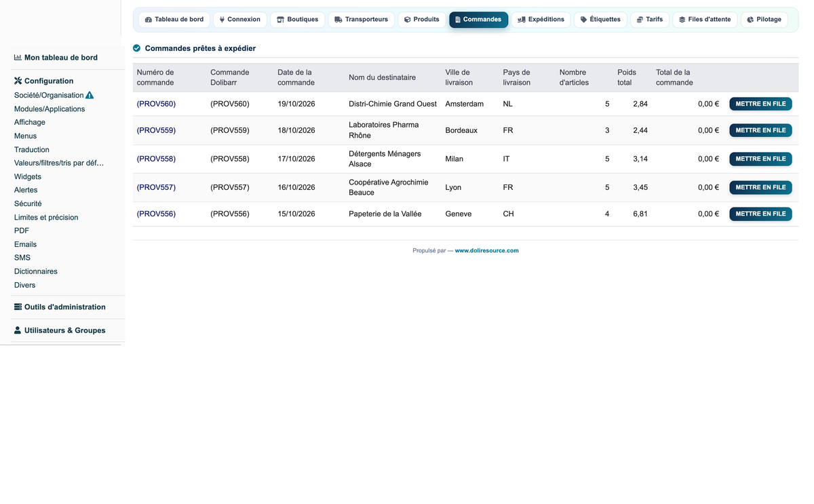Click the 'Distri-Chimie Grand Ouest' recipient cell
The image size is (814, 504).
(393, 104)
